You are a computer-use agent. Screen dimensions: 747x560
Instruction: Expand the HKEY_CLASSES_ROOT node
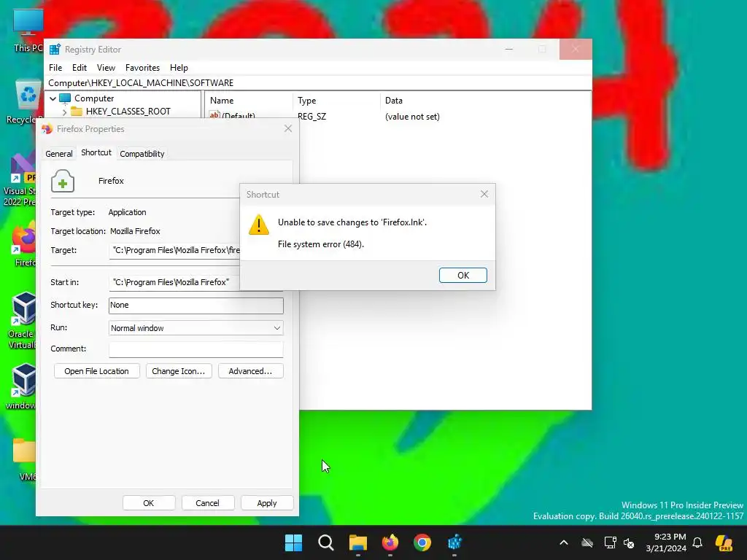pyautogui.click(x=64, y=112)
